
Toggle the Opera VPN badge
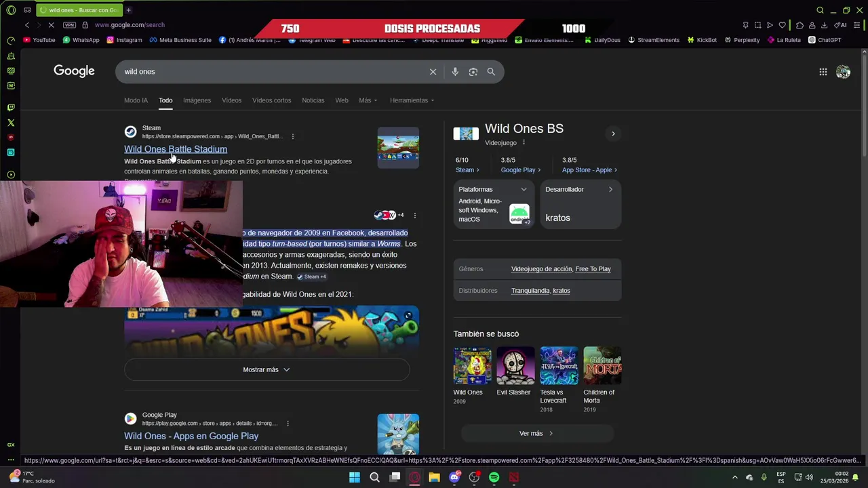click(69, 25)
